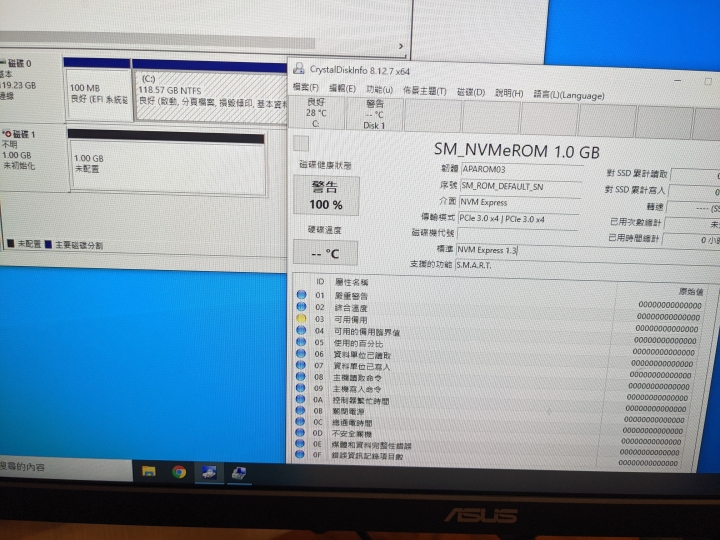Select the (C:) 118.57 GB NTFS partition

[x=210, y=96]
